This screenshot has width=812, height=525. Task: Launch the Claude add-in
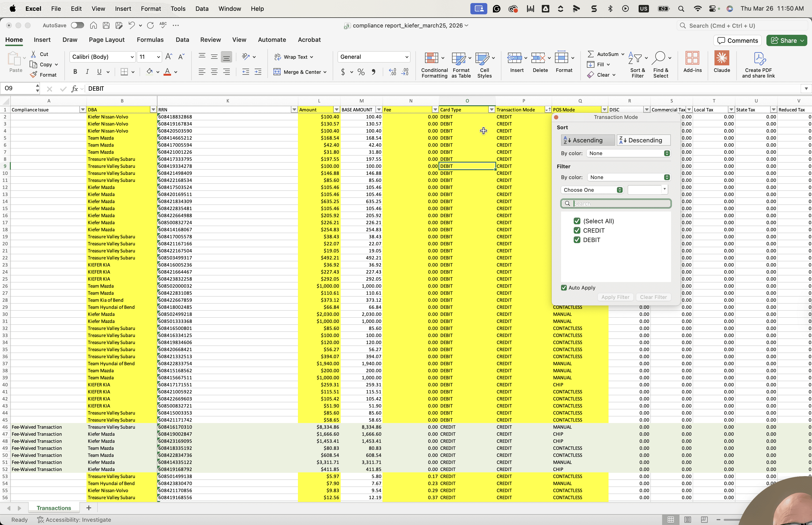pyautogui.click(x=722, y=62)
